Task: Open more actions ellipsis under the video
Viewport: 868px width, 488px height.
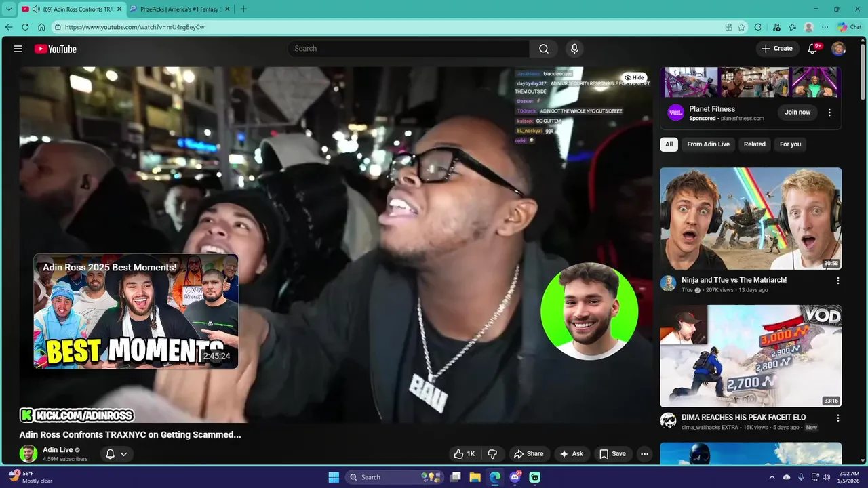Action: pos(645,454)
